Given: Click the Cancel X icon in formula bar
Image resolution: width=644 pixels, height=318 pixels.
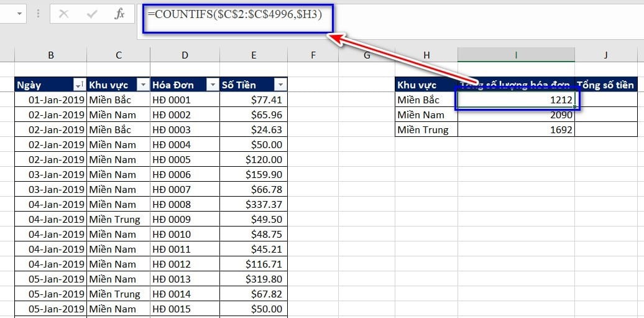Looking at the screenshot, I should coord(63,14).
